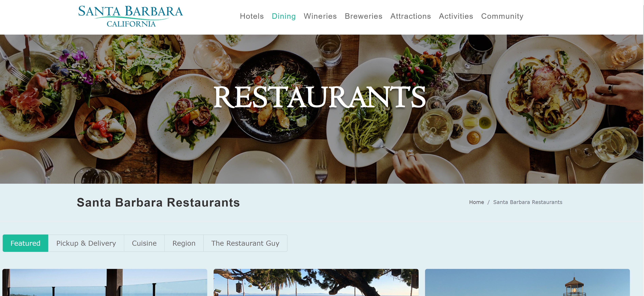
Task: Open the Activities nav link
Action: [x=456, y=16]
